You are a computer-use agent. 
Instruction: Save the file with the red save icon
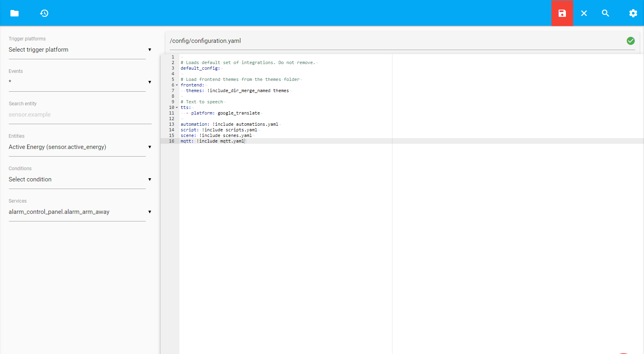pos(562,13)
